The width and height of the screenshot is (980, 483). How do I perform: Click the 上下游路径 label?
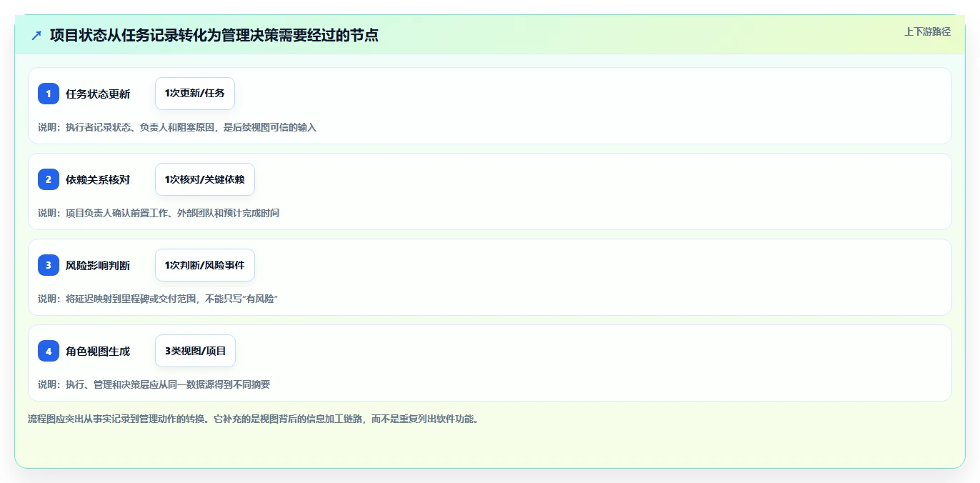tap(927, 31)
